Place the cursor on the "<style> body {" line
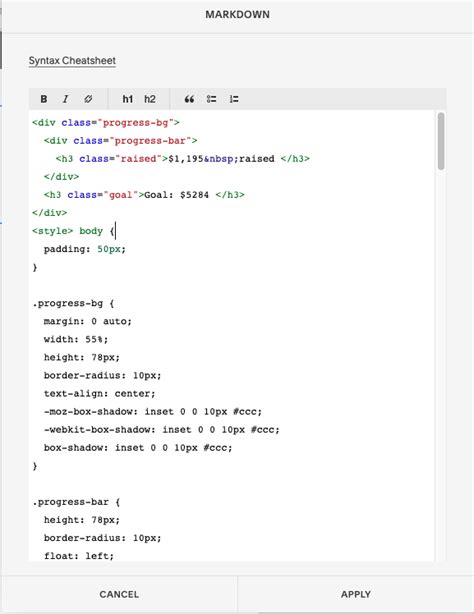The height and width of the screenshot is (614, 474). coord(74,231)
